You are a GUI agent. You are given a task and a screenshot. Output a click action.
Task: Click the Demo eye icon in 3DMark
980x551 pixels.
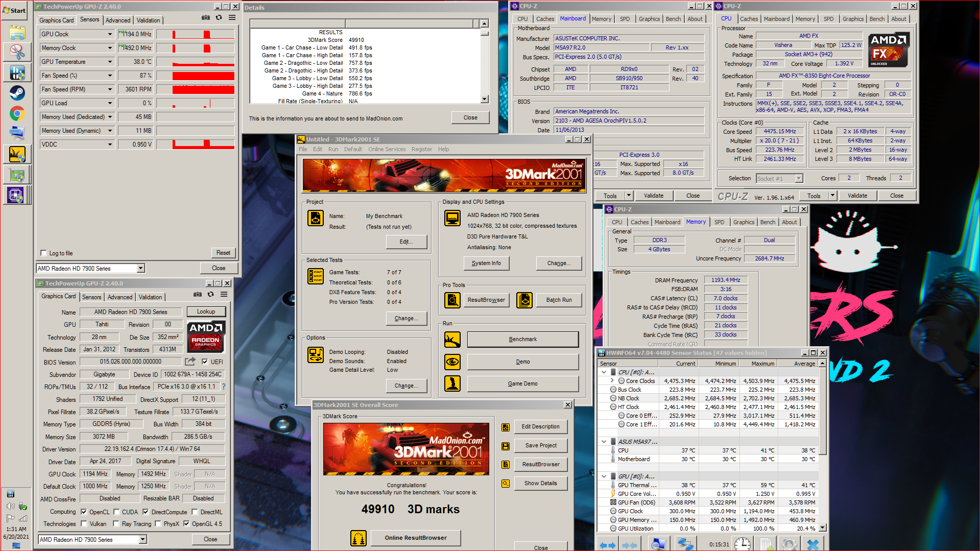452,362
